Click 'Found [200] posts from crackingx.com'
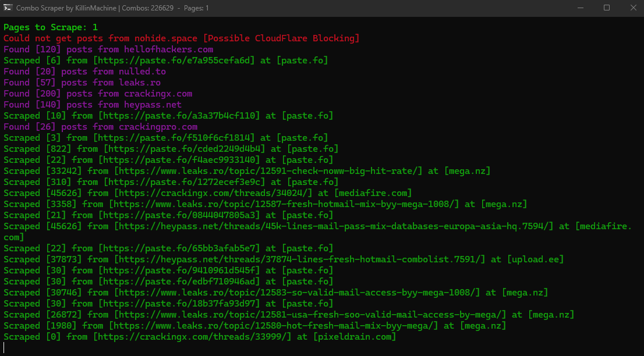The width and height of the screenshot is (644, 356). tap(98, 94)
